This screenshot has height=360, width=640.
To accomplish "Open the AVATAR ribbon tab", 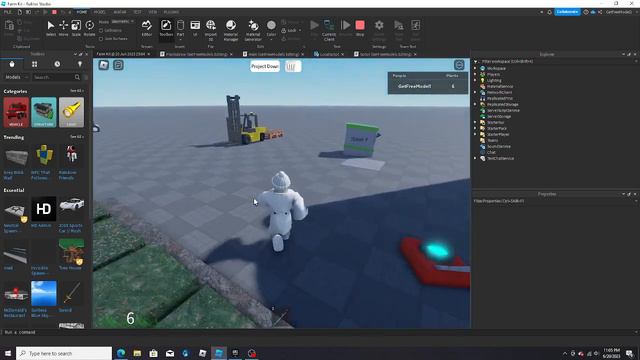I will (x=120, y=12).
